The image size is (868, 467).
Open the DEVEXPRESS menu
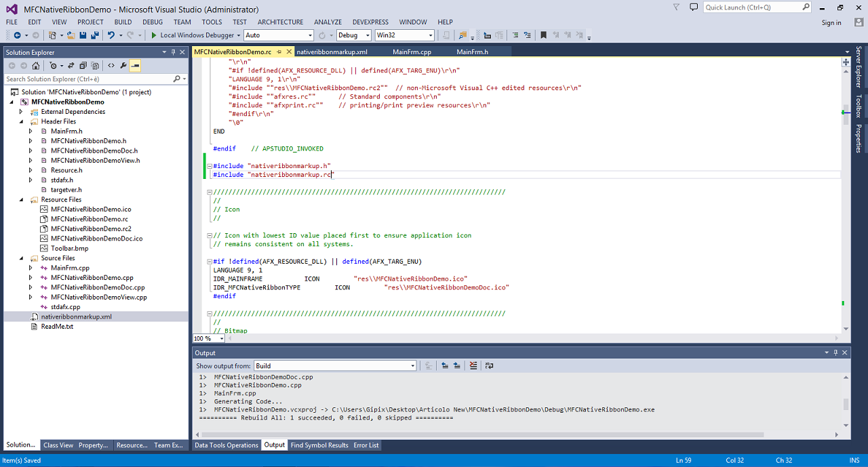tap(370, 22)
